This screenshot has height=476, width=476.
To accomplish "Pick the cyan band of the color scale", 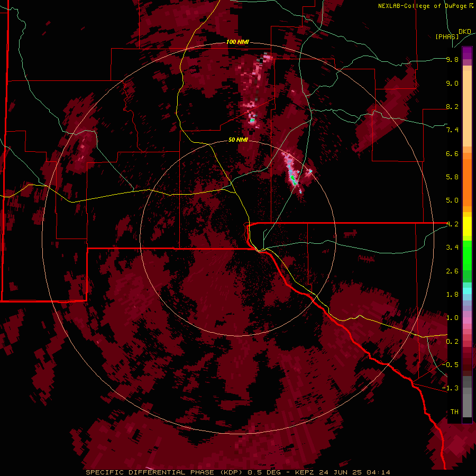I will 467,291.
